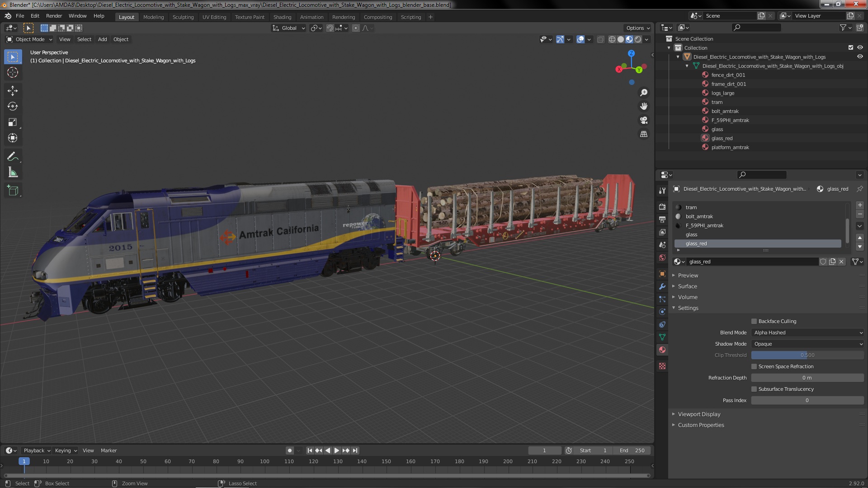Click the Cursor tool icon

(13, 72)
